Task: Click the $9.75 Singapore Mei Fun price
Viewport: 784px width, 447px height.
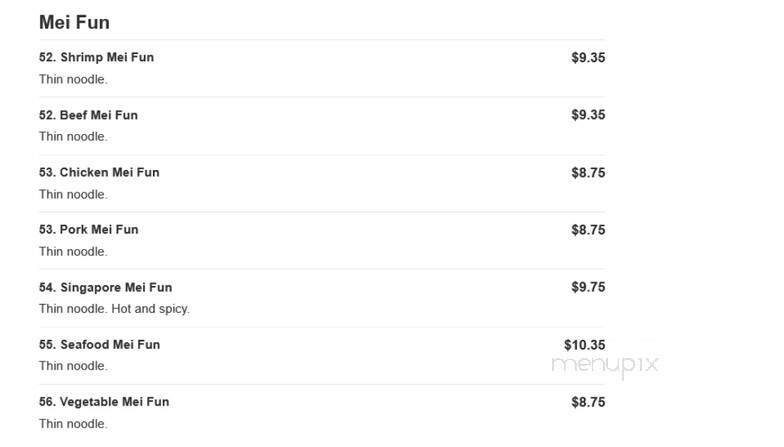Action: coord(588,287)
